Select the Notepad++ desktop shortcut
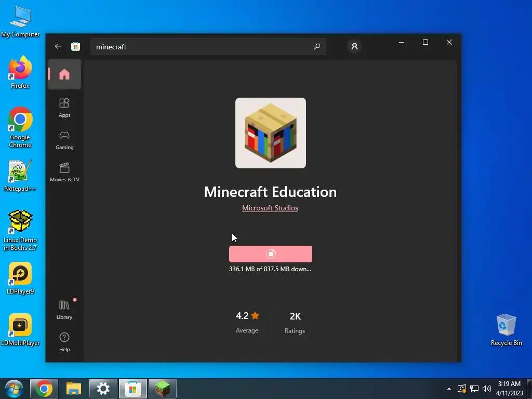 pos(20,176)
